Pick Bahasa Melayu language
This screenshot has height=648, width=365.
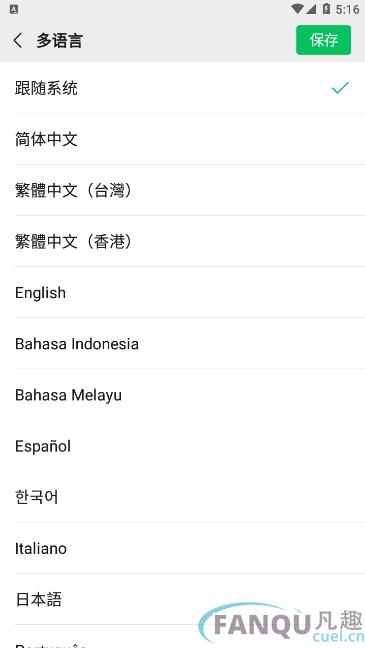click(182, 395)
